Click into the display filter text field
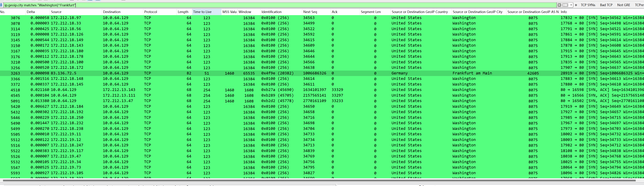The height and width of the screenshot is (186, 644). tap(280, 5)
